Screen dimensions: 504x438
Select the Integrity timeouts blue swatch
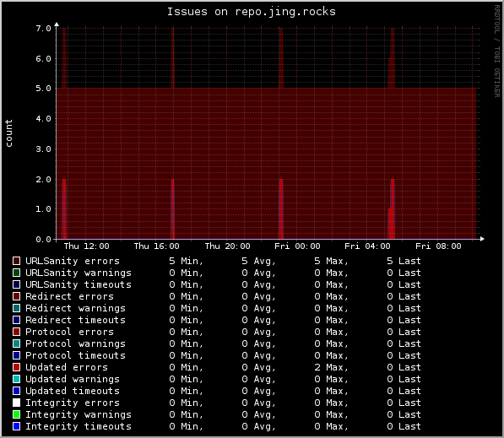click(x=16, y=426)
